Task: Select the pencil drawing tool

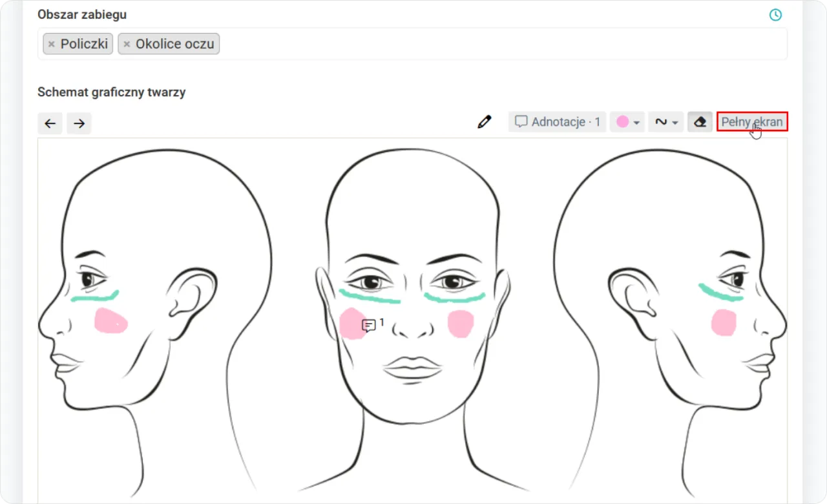Action: point(485,121)
